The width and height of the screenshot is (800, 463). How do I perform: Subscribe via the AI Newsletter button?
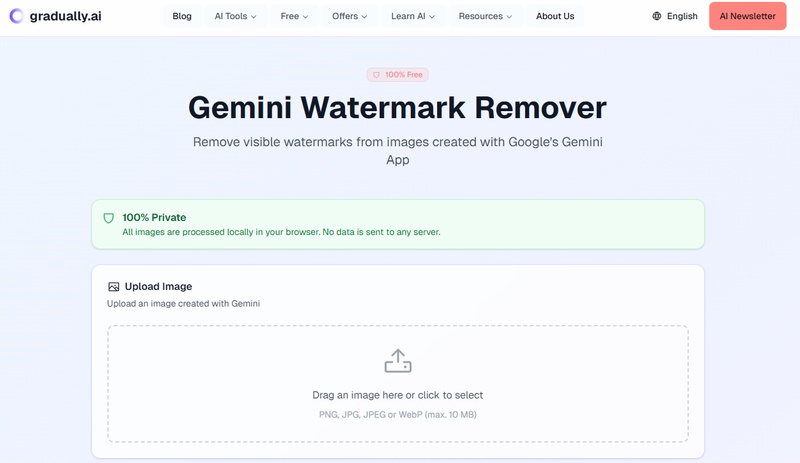point(747,16)
